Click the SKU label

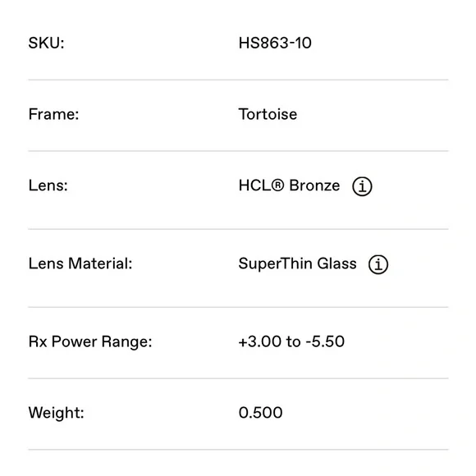tap(46, 43)
